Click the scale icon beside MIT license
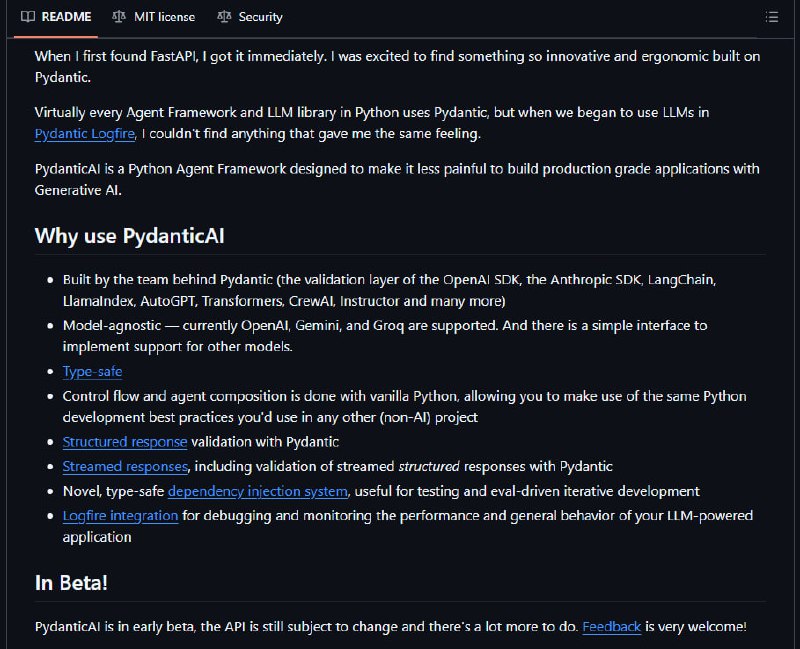Viewport: 800px width, 649px height. tap(119, 16)
